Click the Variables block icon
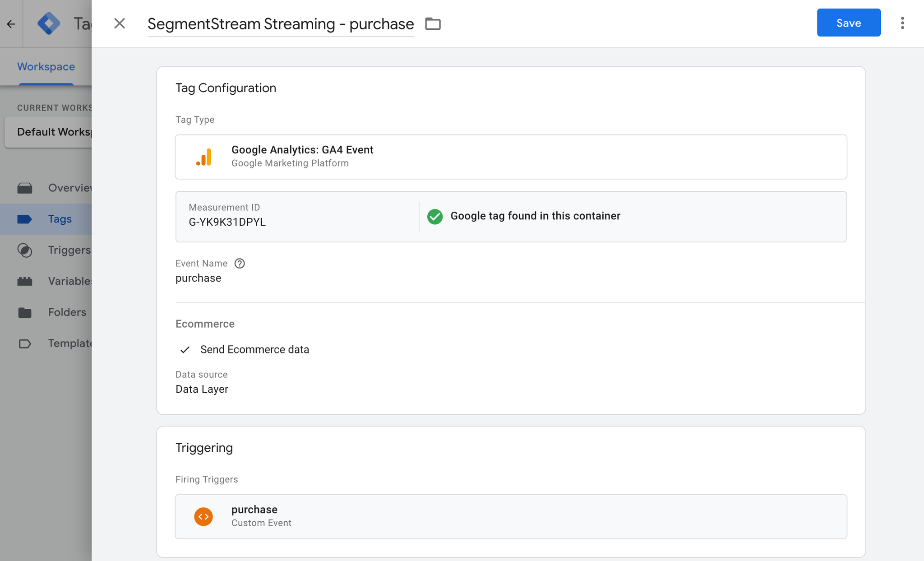 click(25, 281)
